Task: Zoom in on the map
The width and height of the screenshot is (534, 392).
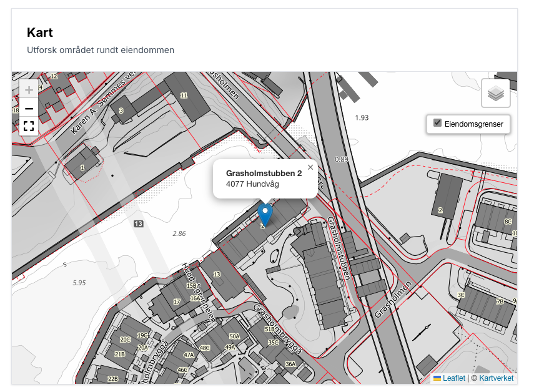Action: (x=29, y=90)
